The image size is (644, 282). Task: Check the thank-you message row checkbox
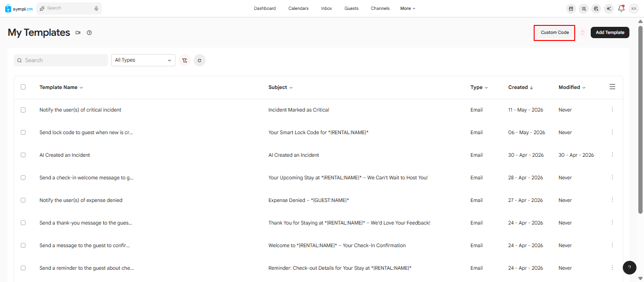(23, 223)
